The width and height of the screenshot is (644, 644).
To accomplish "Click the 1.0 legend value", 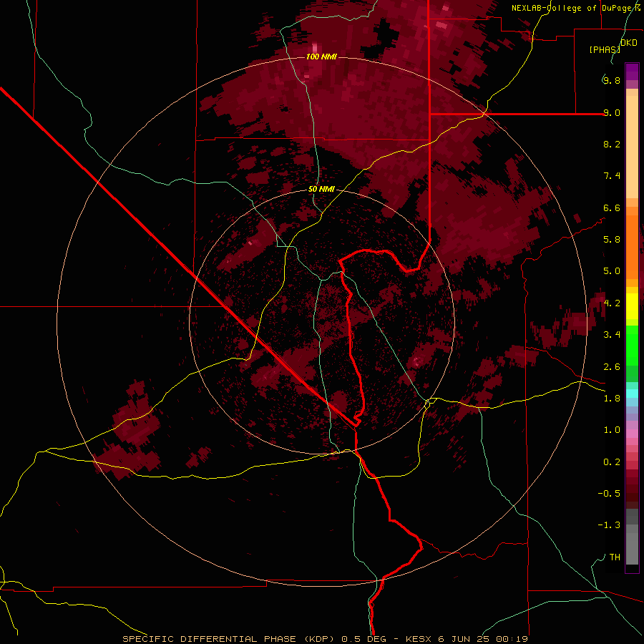I will coord(612,430).
